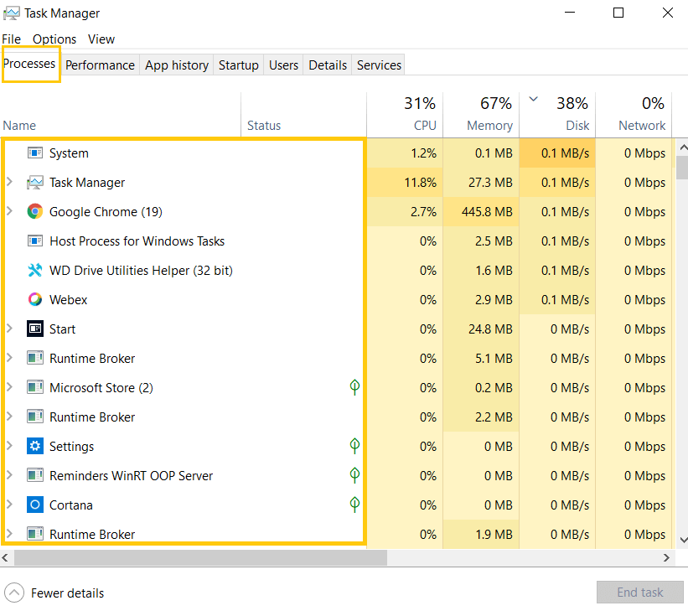688x616 pixels.
Task: Select the Task Manager process icon
Action: 34,182
